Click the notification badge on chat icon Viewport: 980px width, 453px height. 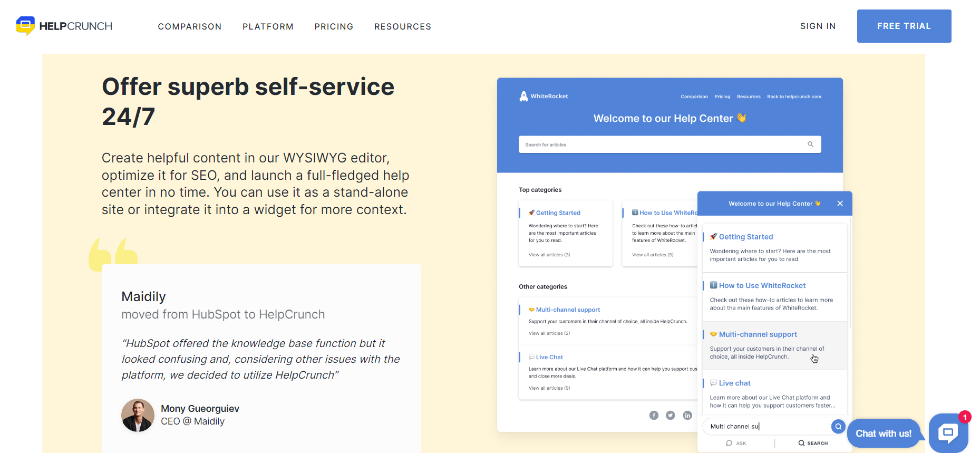tap(965, 417)
